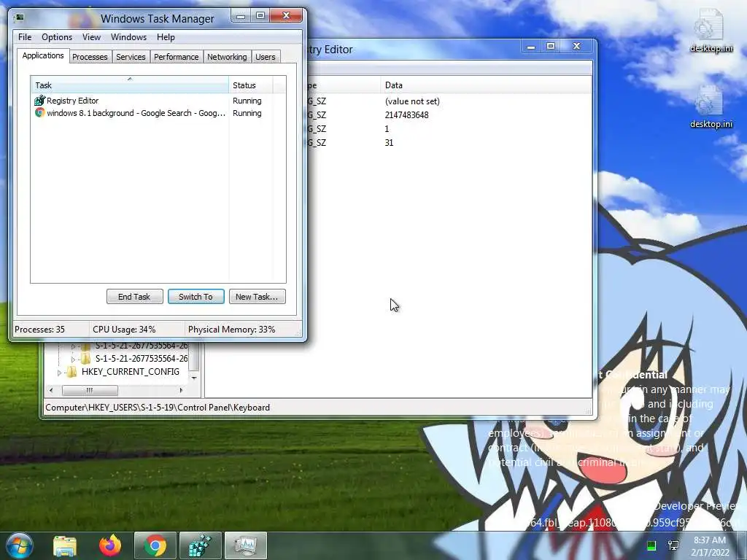Select the '(value not set)' data cell
This screenshot has width=747, height=560.
pyautogui.click(x=412, y=101)
